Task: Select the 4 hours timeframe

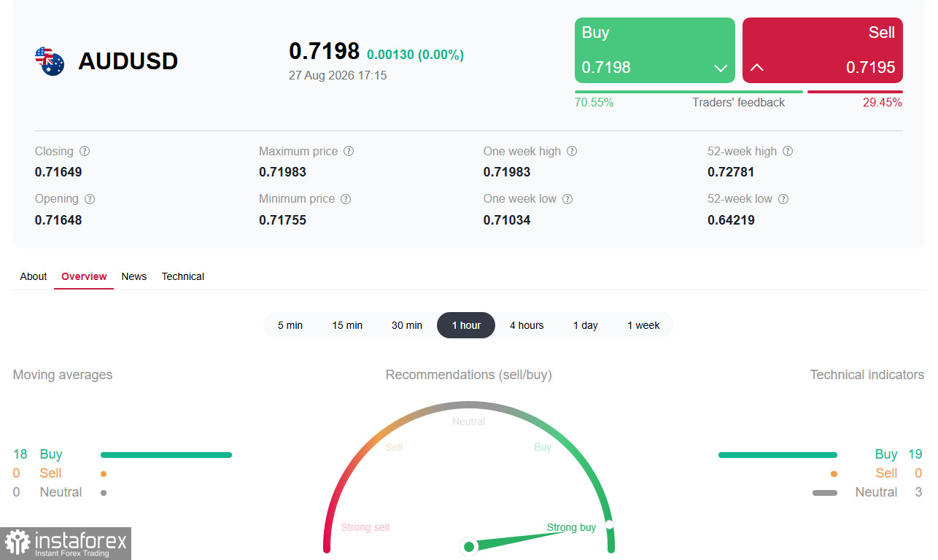Action: (527, 325)
